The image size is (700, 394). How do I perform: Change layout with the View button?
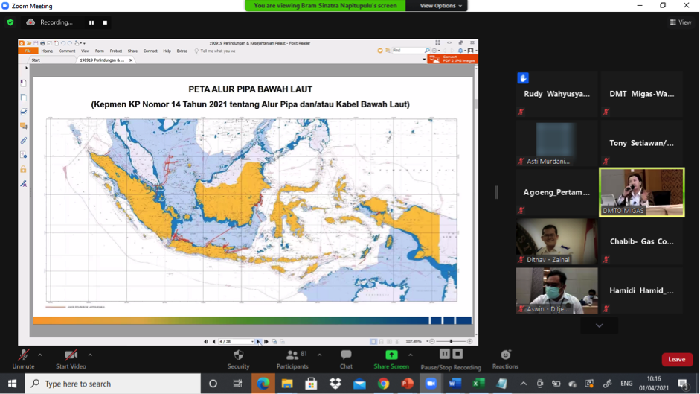click(x=680, y=22)
